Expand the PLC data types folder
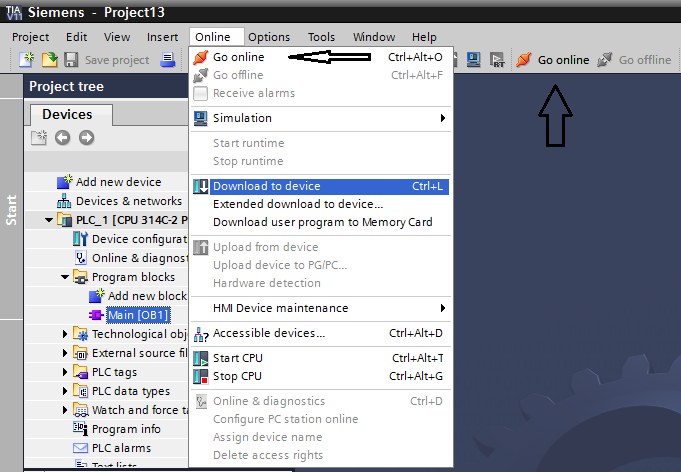This screenshot has height=472, width=681. coord(65,391)
